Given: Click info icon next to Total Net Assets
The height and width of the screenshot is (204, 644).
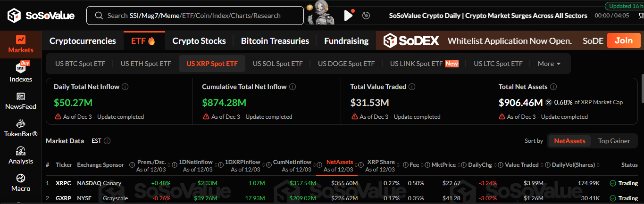Looking at the screenshot, I should pos(553,87).
